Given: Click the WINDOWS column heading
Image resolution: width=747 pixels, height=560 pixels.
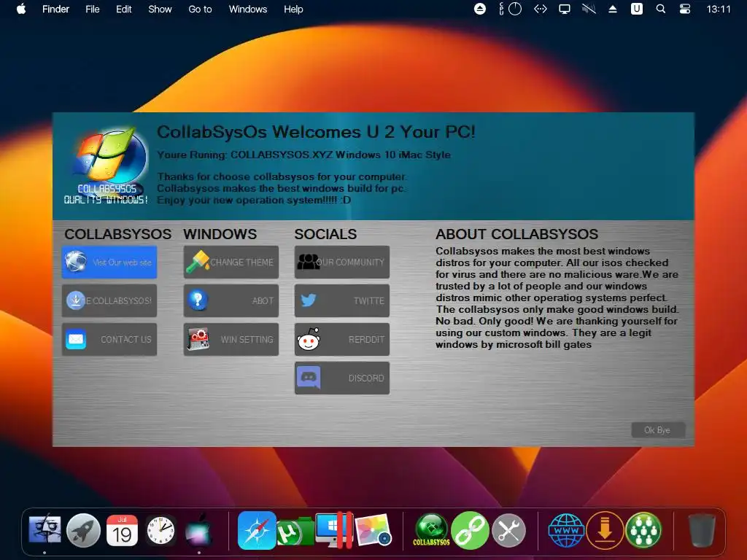Looking at the screenshot, I should 220,234.
